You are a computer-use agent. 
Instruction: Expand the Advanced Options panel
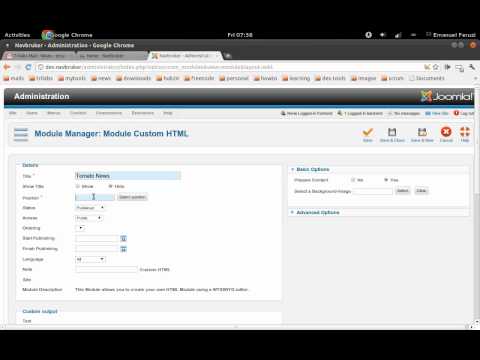pos(318,212)
